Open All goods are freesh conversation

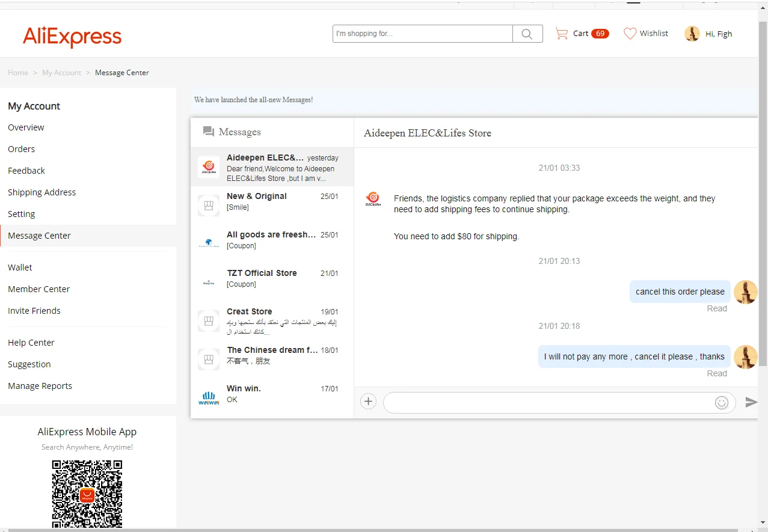pyautogui.click(x=272, y=244)
